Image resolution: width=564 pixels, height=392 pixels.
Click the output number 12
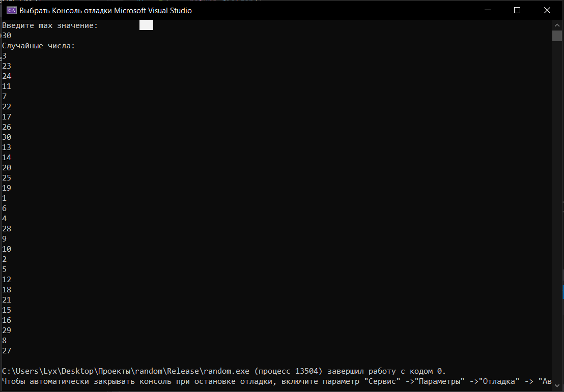pyautogui.click(x=7, y=280)
